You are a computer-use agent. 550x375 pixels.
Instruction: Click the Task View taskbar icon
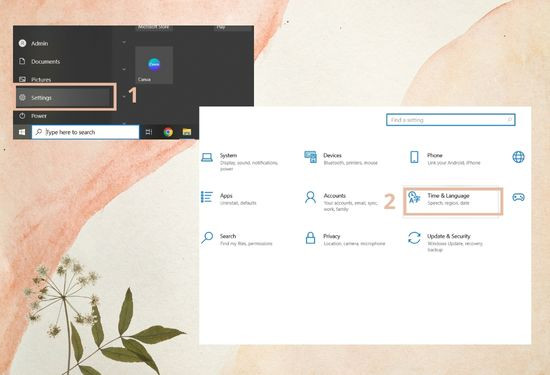[149, 132]
